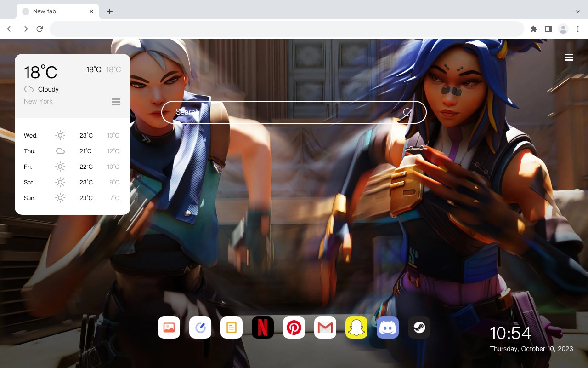Launch the Snapchat shortcut icon
This screenshot has width=588, height=368.
(x=356, y=328)
